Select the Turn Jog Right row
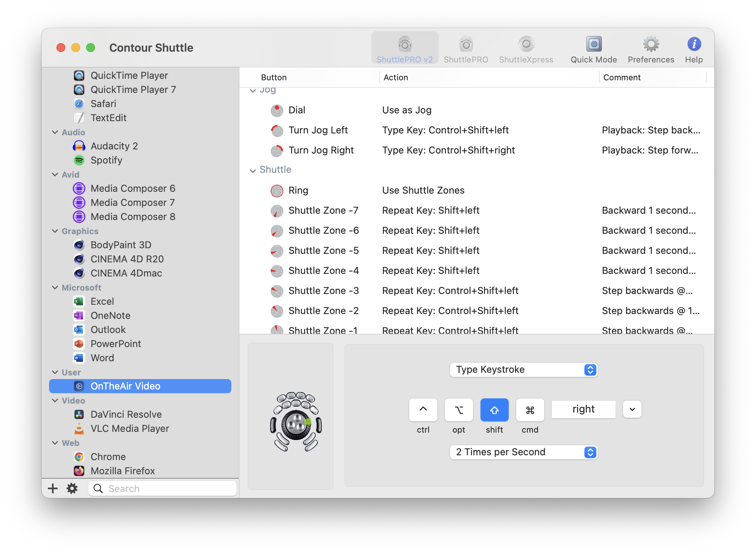 pyautogui.click(x=477, y=150)
